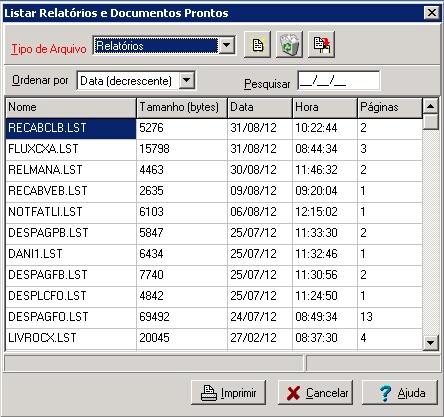The height and width of the screenshot is (417, 444).
Task: Click the time cell 11:24:50
Action: 325,296
